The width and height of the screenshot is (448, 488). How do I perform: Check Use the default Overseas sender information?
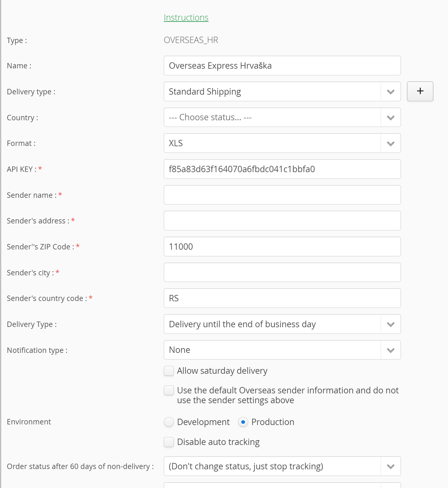pos(169,391)
